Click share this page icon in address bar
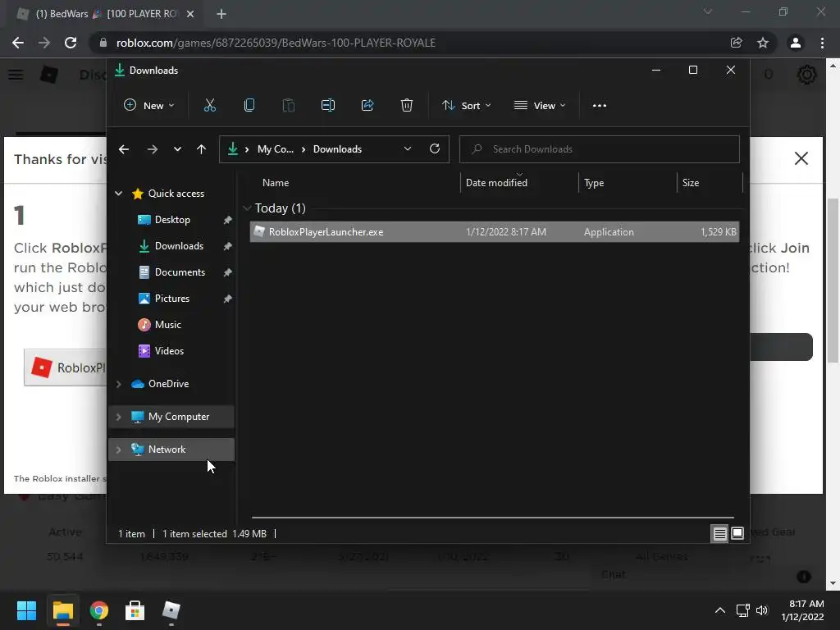This screenshot has height=630, width=840. click(736, 43)
